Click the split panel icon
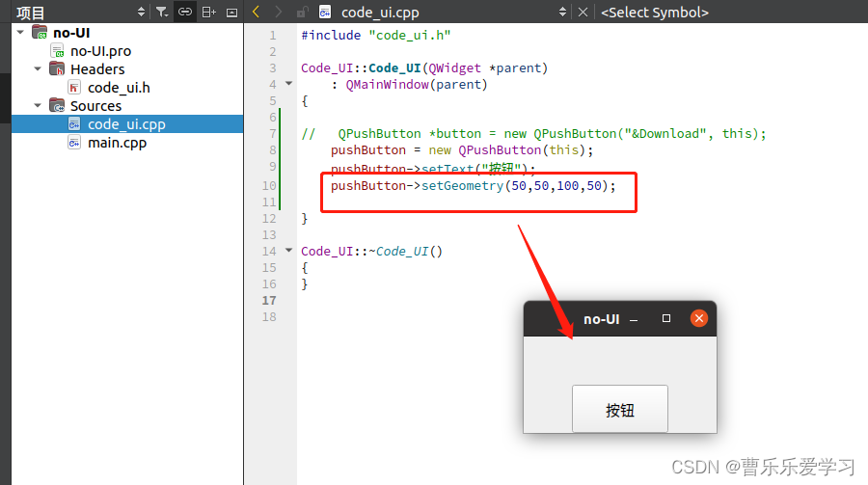The width and height of the screenshot is (868, 485). (208, 13)
